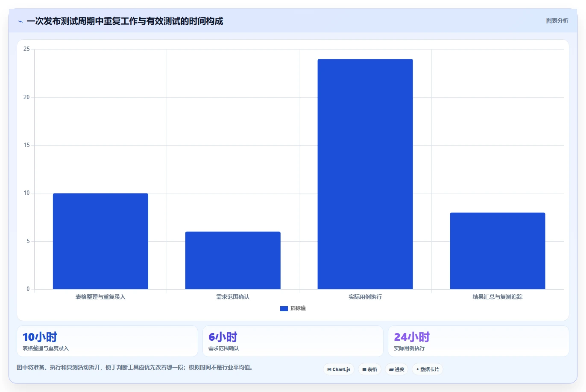Click the 表格整理与重复录入 bar
Viewport: 586px width, 392px height.
[100, 241]
